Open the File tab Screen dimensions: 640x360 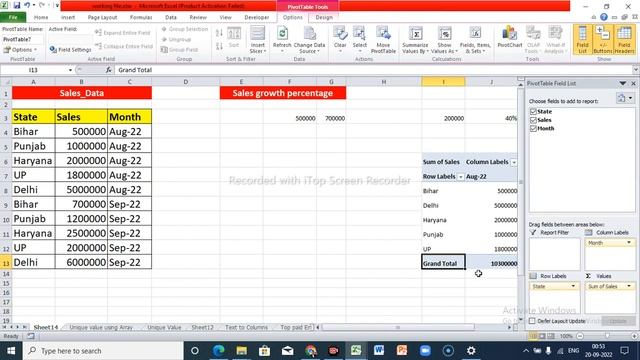coord(13,17)
